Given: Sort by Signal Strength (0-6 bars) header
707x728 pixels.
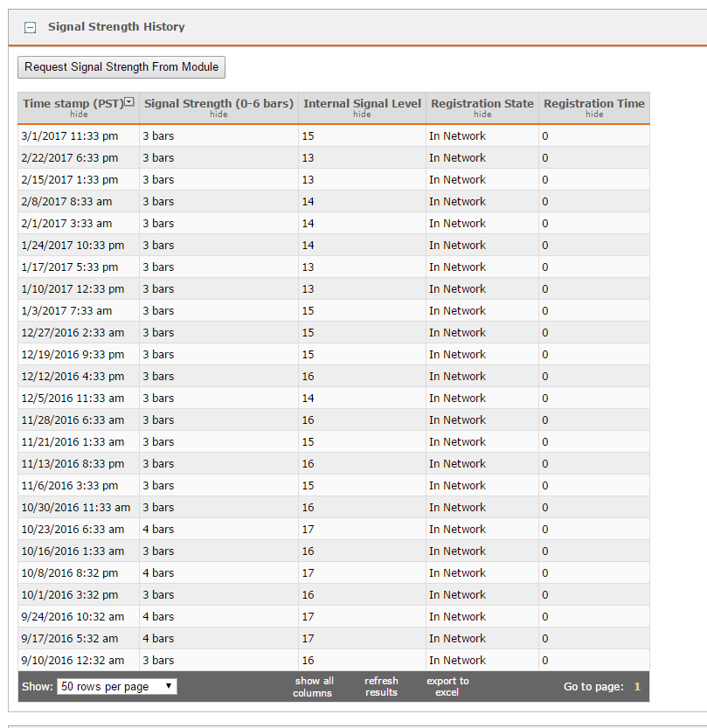Looking at the screenshot, I should click(x=218, y=103).
